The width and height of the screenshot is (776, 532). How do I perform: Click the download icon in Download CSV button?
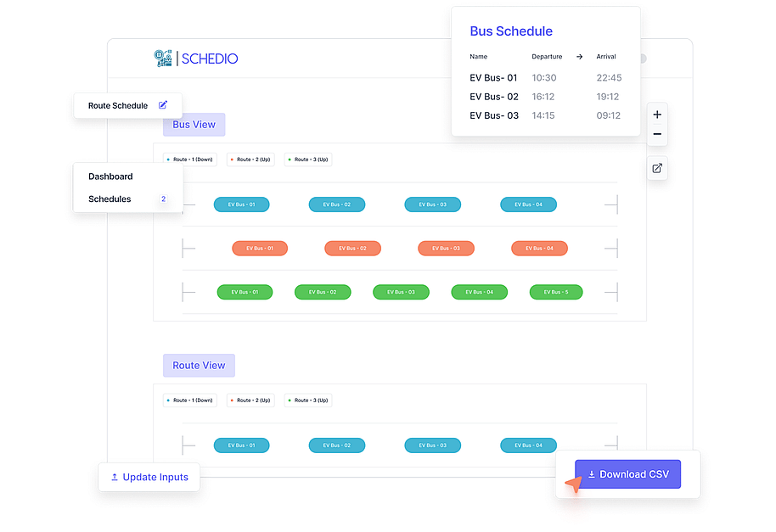click(592, 474)
